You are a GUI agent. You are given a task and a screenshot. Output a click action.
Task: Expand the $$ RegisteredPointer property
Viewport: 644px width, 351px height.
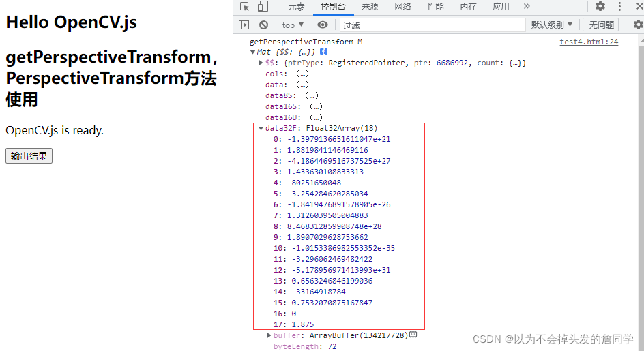[x=261, y=63]
